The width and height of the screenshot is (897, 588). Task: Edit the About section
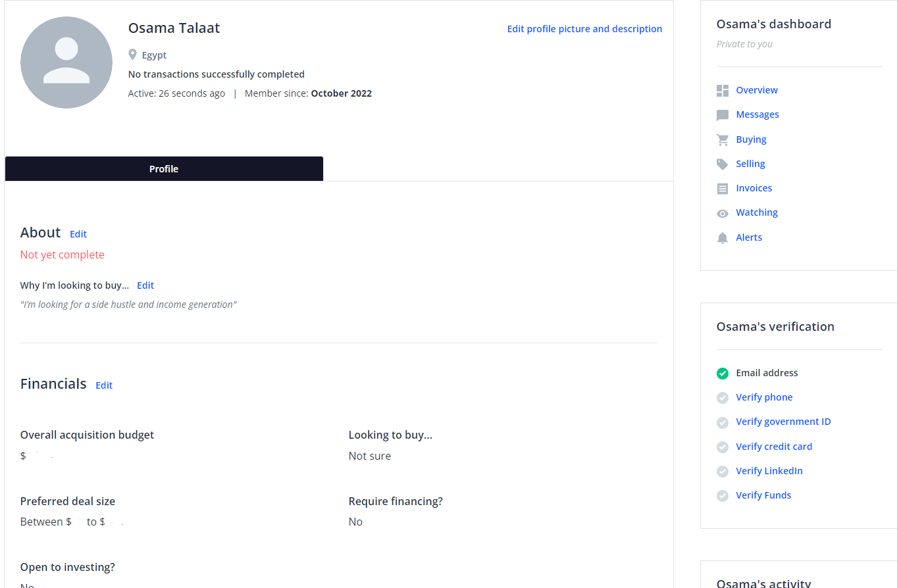point(78,234)
